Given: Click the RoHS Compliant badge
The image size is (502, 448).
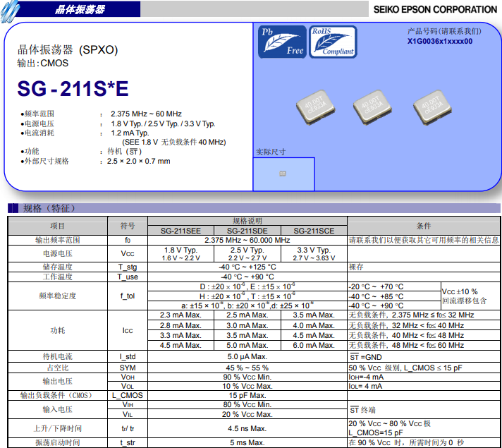Looking at the screenshot, I should (333, 41).
